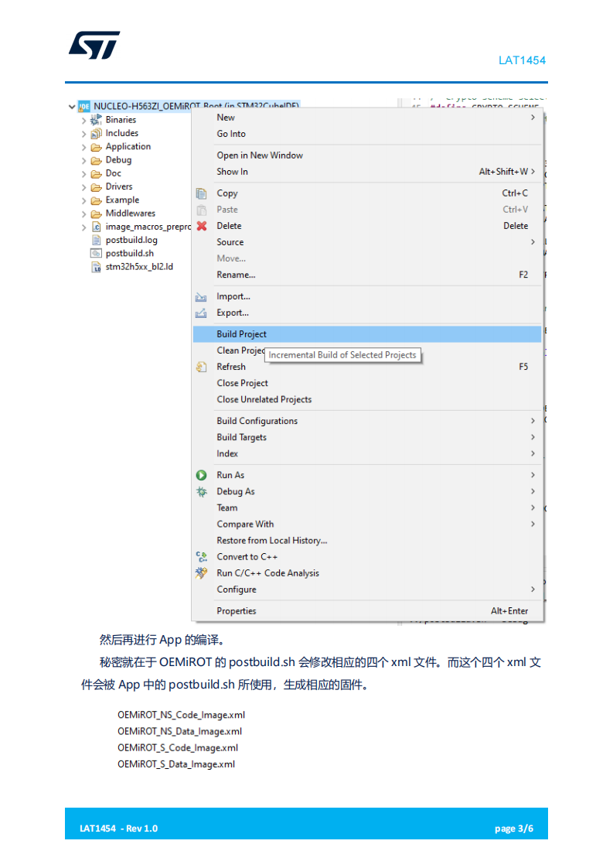Select Source menu entry
The width and height of the screenshot is (613, 868).
click(367, 242)
